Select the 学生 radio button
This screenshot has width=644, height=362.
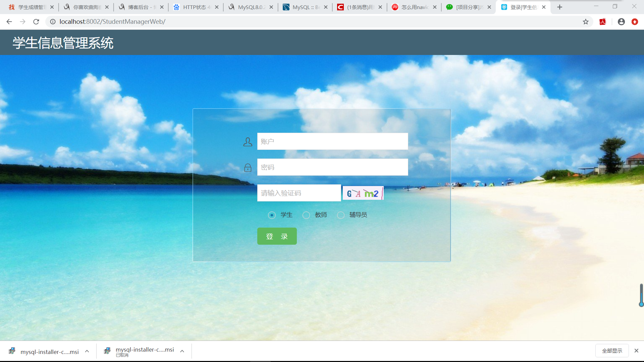(272, 215)
